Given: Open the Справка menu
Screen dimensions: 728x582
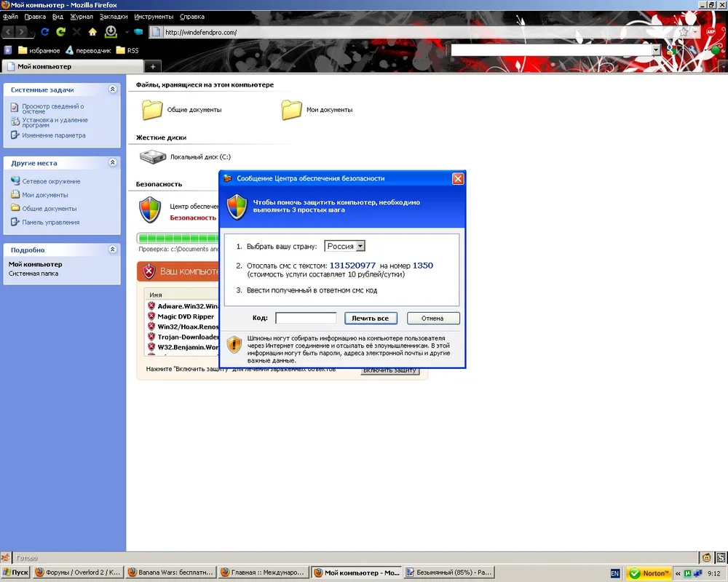Looking at the screenshot, I should (x=191, y=16).
